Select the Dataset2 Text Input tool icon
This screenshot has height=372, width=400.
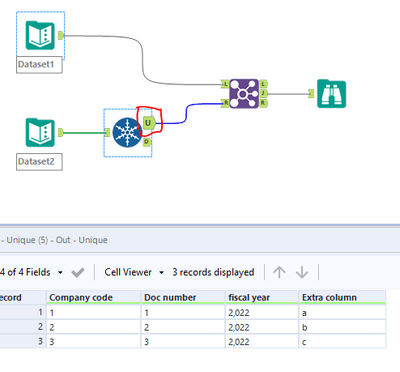40,133
